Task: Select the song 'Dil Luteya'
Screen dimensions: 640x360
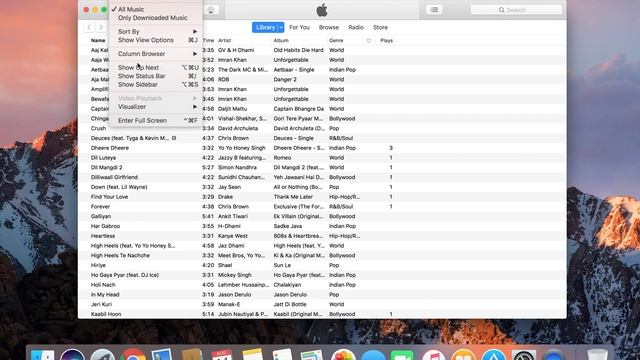Action: (x=103, y=158)
